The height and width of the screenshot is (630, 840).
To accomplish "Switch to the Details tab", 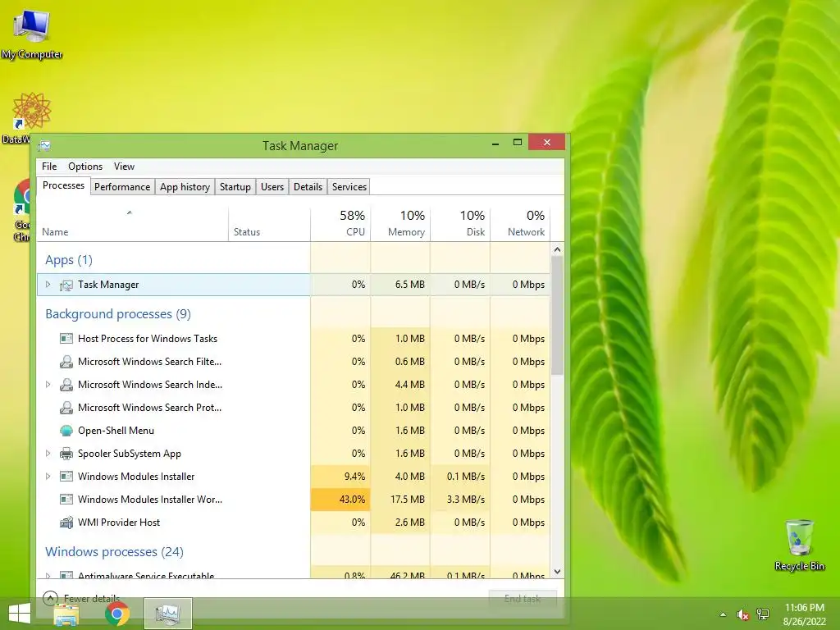I will pyautogui.click(x=308, y=187).
